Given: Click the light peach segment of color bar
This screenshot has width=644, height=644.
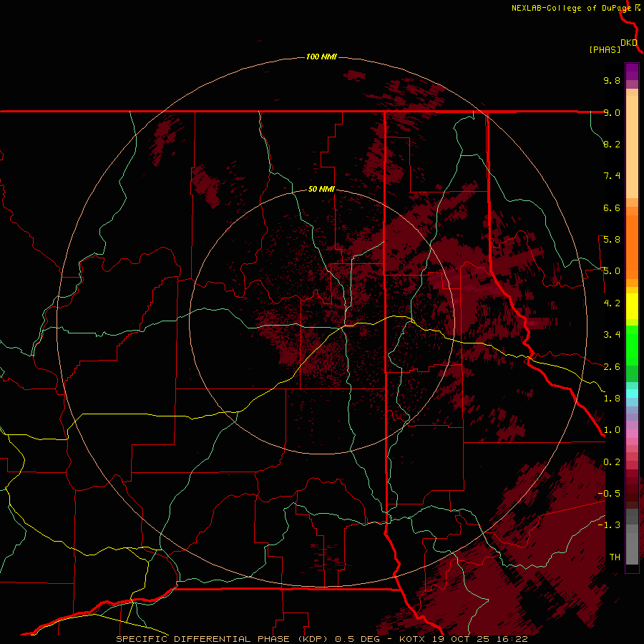Looking at the screenshot, I should point(632,147).
